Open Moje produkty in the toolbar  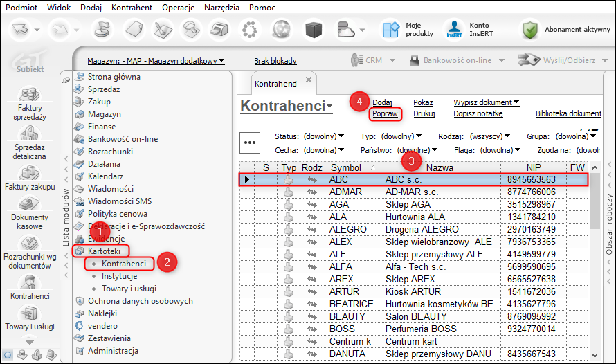[x=392, y=30]
